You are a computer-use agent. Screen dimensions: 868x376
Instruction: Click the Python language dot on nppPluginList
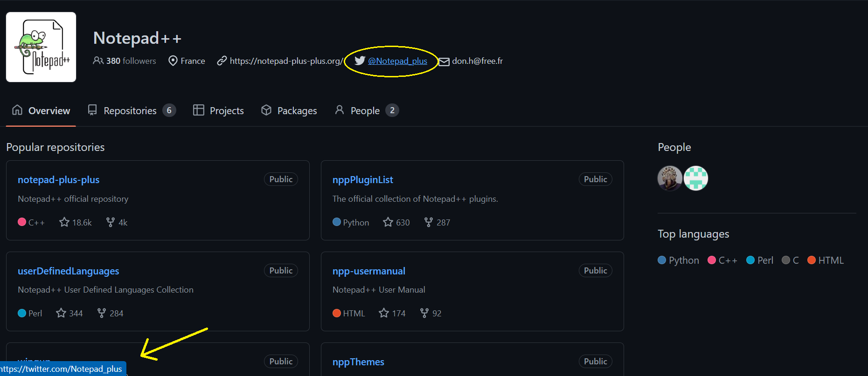coord(337,222)
